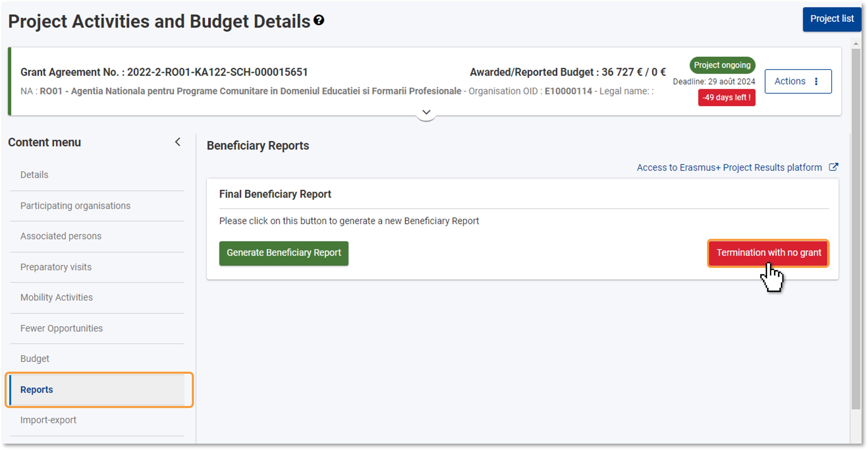Open Participating organisations menu item
Image resolution: width=868 pixels, height=450 pixels.
[x=75, y=206]
